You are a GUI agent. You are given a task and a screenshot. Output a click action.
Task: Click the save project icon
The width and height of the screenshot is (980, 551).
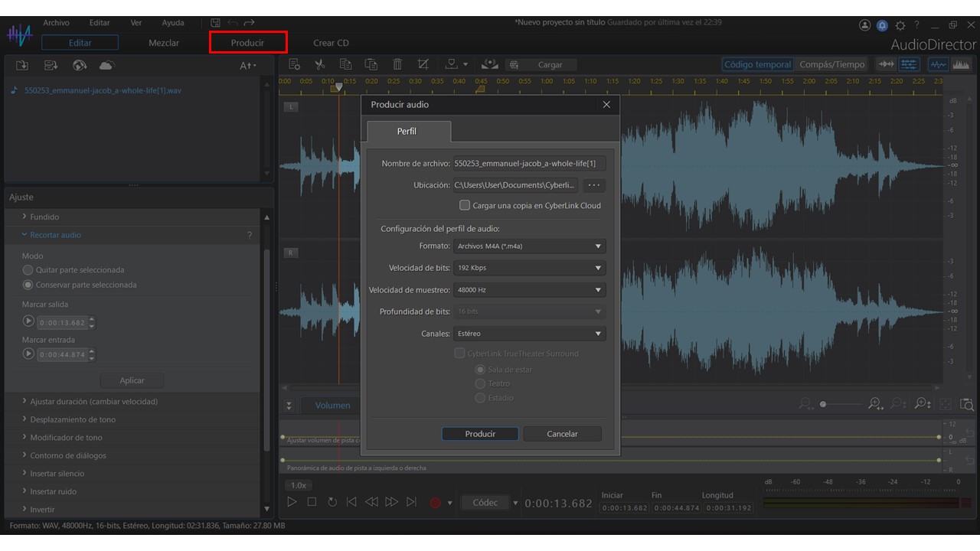[215, 23]
